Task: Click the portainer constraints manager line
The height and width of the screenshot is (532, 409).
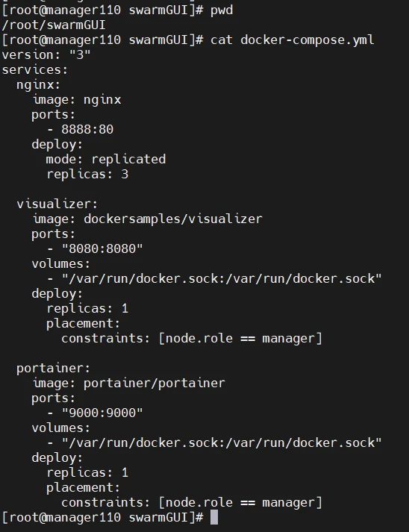Action: pyautogui.click(x=192, y=502)
